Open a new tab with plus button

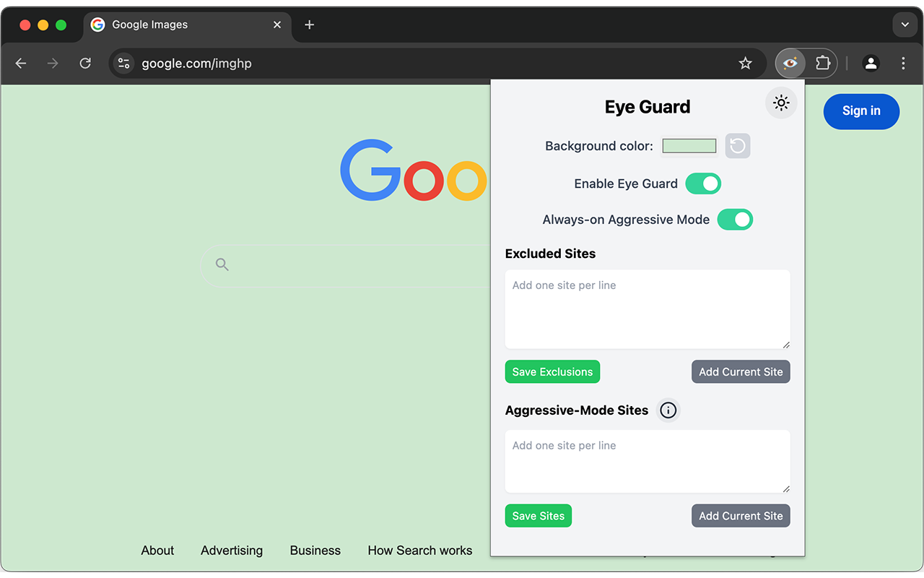310,25
